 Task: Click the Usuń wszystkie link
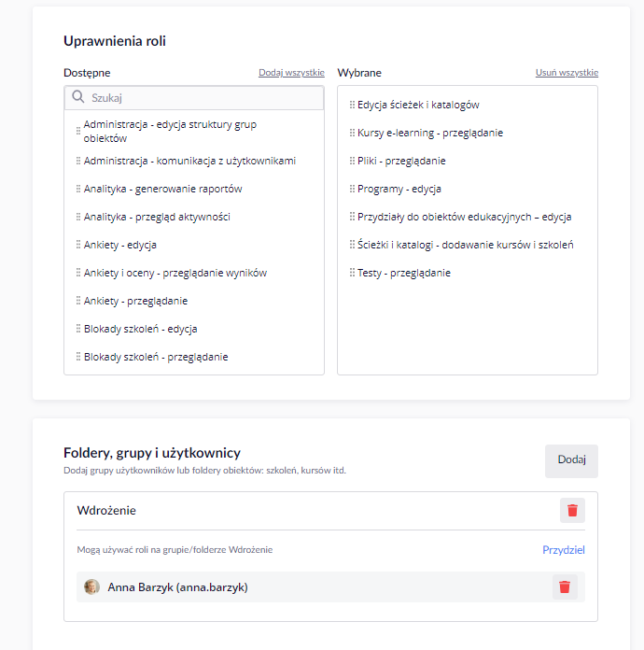(567, 73)
